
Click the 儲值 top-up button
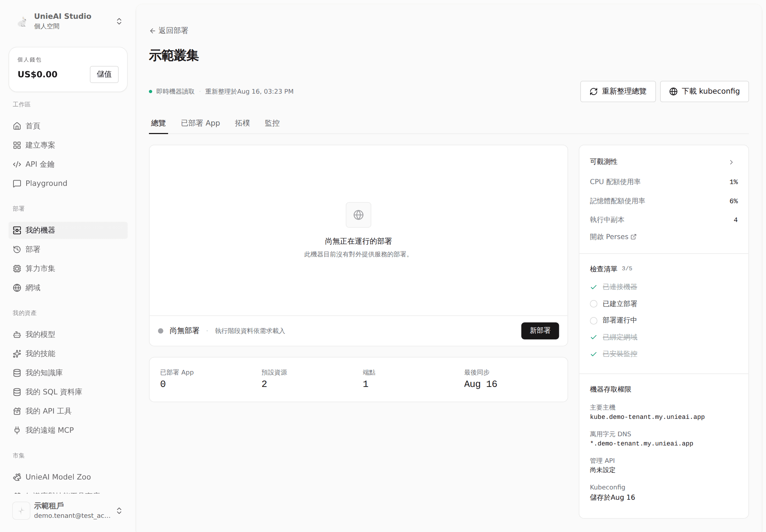point(104,74)
